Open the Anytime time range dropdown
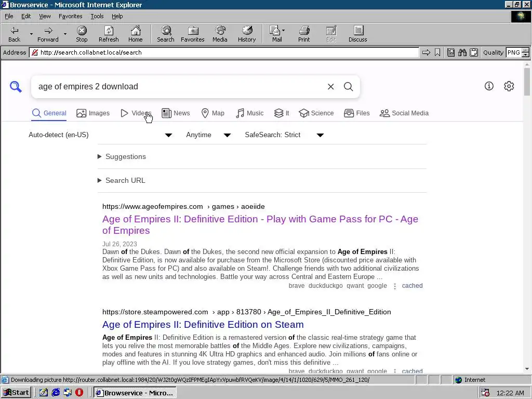This screenshot has height=399, width=532. click(208, 135)
